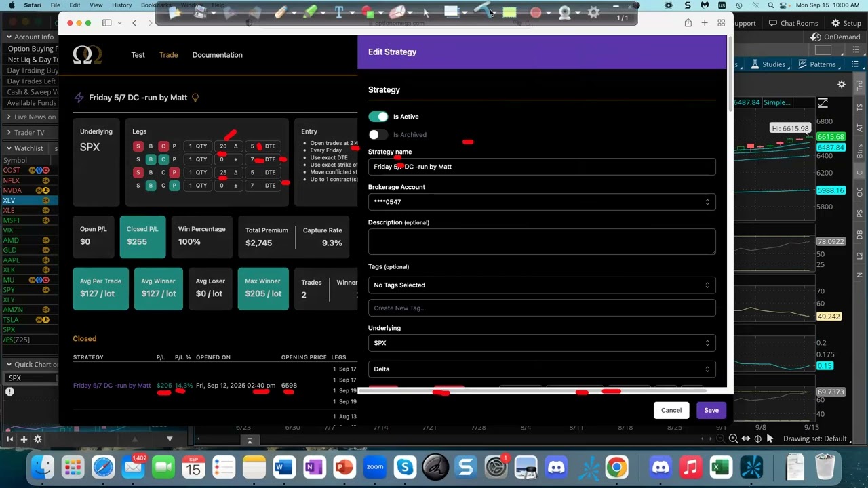This screenshot has height=488, width=868.
Task: Open Studies in thinkorswim chart
Action: click(x=768, y=64)
